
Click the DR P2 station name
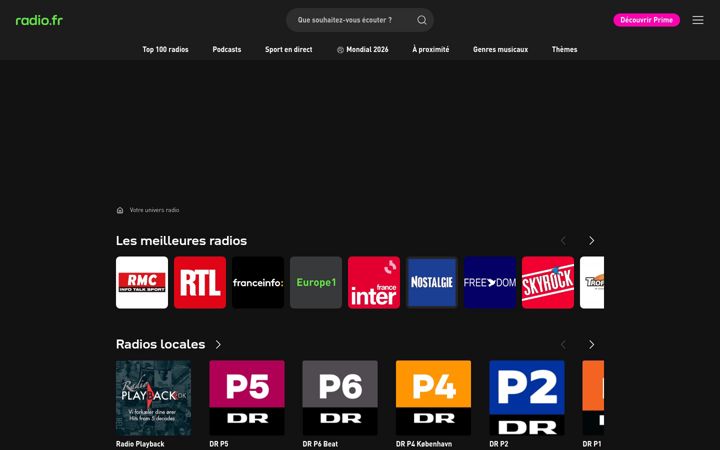coord(499,444)
